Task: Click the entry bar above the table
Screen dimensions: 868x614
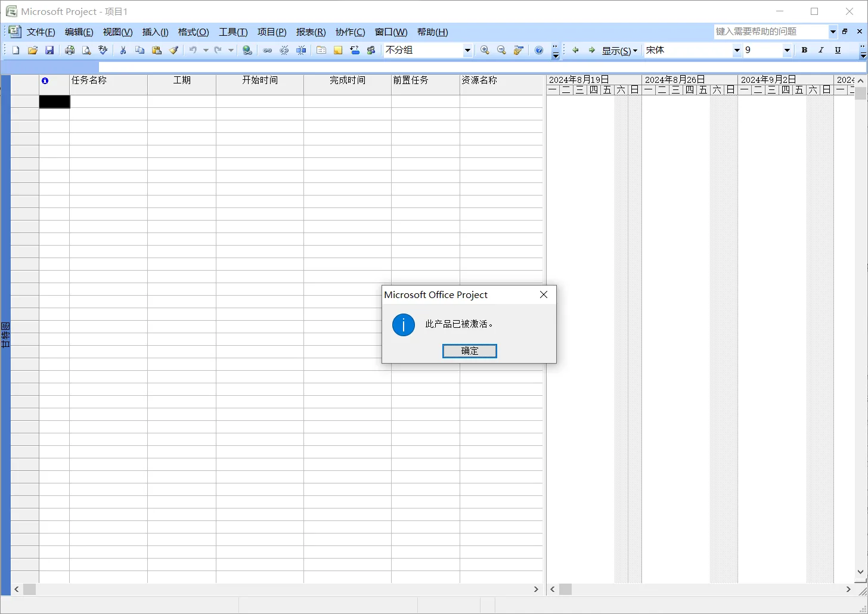Action: click(482, 67)
